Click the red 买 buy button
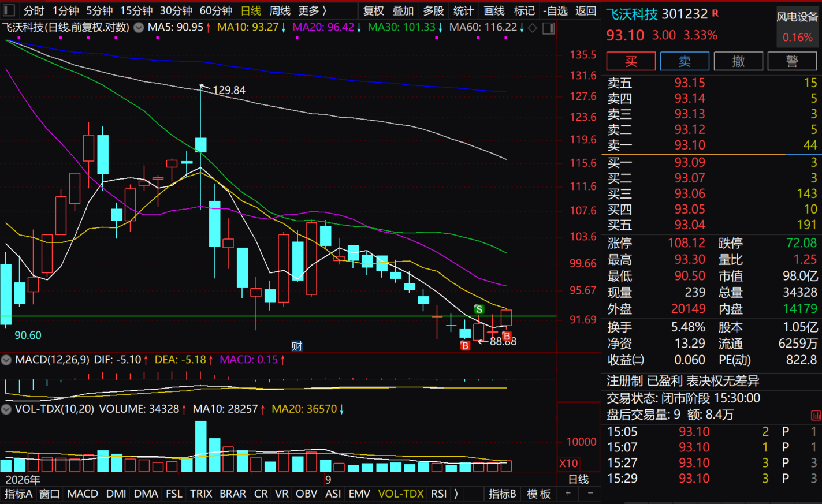The height and width of the screenshot is (504, 822). [631, 61]
